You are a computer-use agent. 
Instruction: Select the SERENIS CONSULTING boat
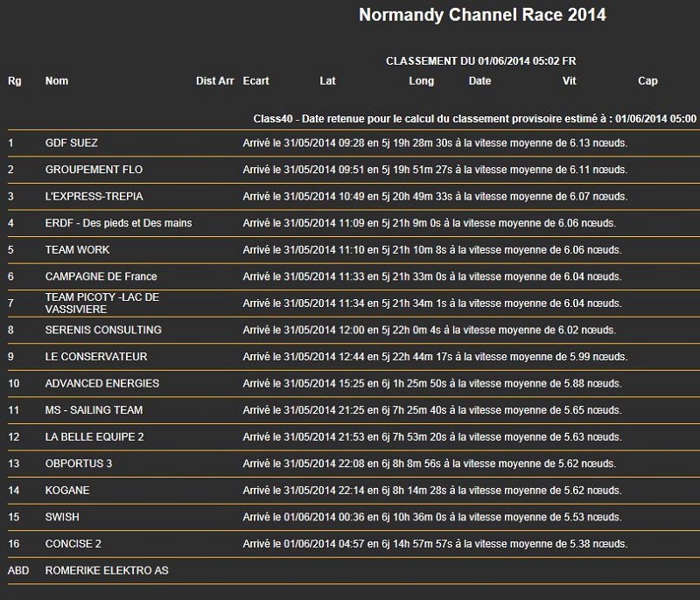coord(103,330)
